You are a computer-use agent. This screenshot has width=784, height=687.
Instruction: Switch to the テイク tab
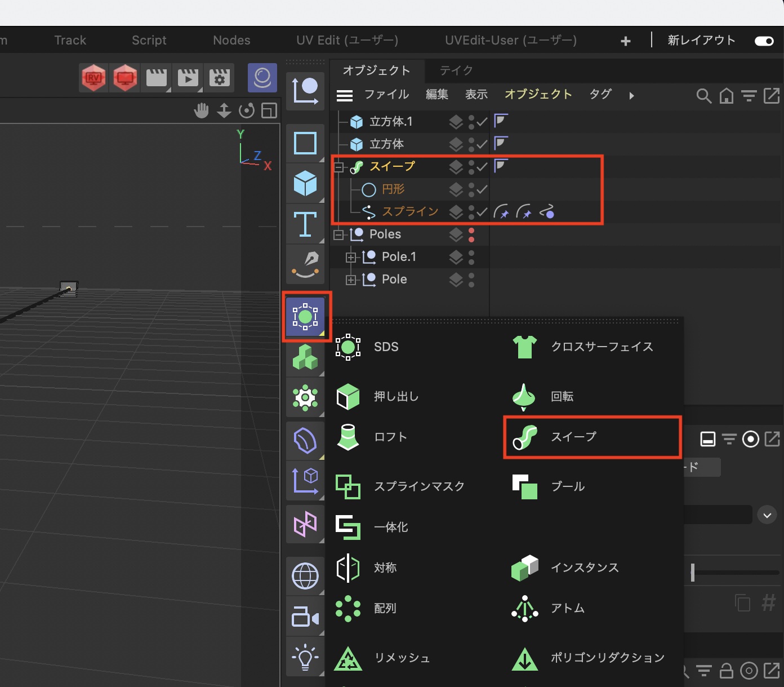456,70
